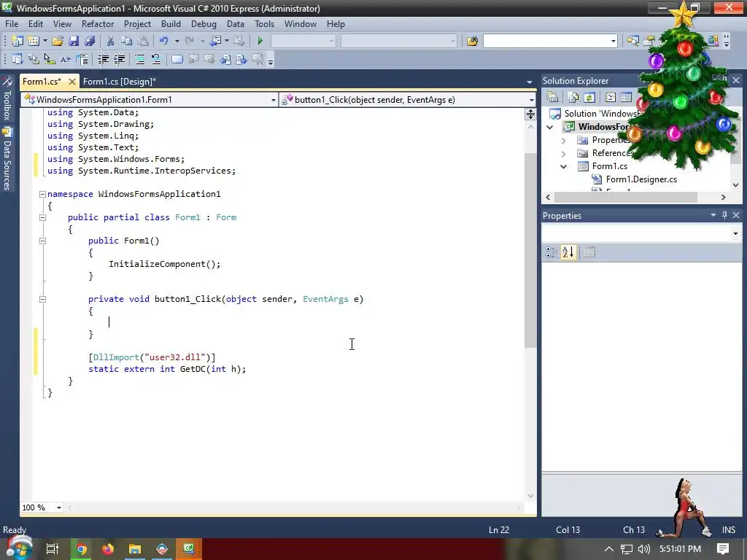Select Form1.Designer.cs in Solution Explorer
This screenshot has height=560, width=747.
click(640, 179)
